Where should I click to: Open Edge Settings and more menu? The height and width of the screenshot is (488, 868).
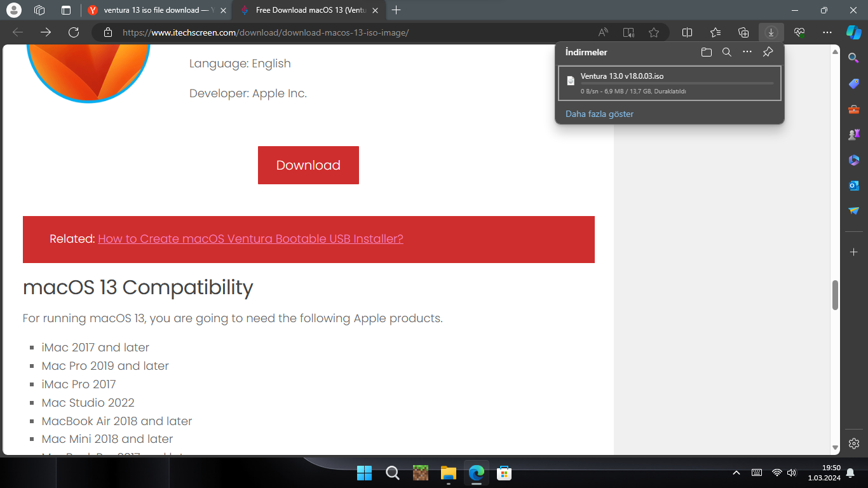827,32
